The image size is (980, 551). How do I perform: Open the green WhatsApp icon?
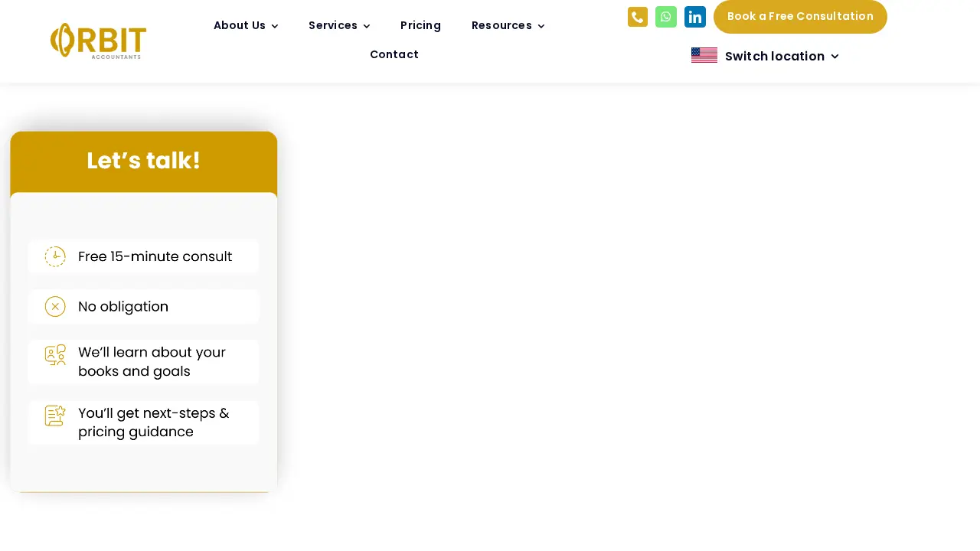pyautogui.click(x=666, y=17)
